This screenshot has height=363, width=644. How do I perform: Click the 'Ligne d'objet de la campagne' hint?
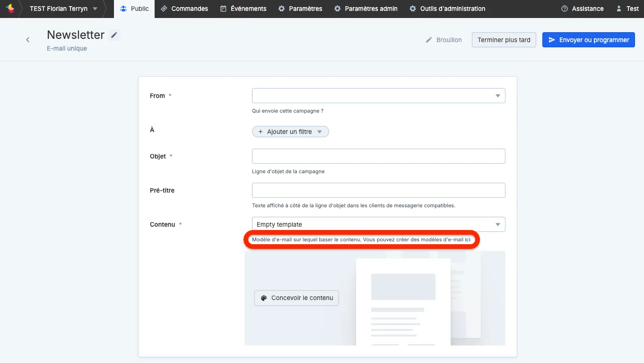pyautogui.click(x=288, y=171)
